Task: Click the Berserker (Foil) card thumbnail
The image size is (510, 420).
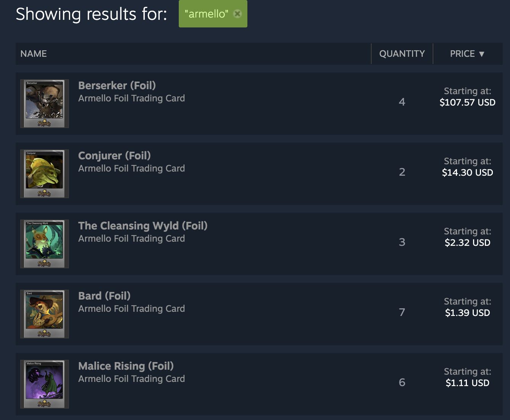Action: click(x=44, y=103)
